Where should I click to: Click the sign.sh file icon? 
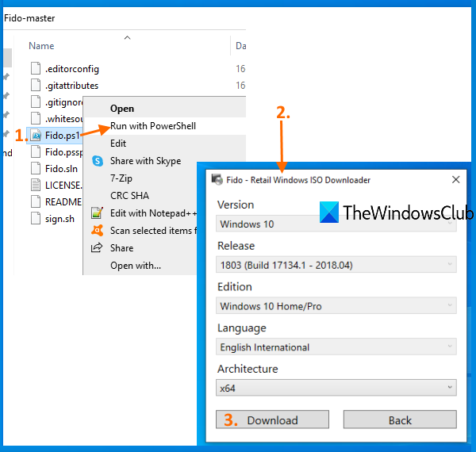(36, 218)
